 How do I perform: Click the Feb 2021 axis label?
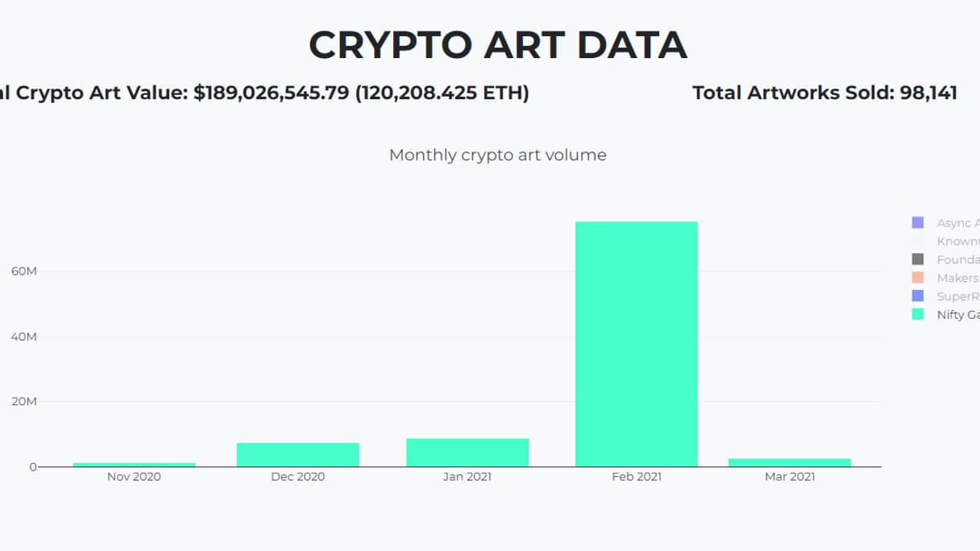click(x=636, y=477)
